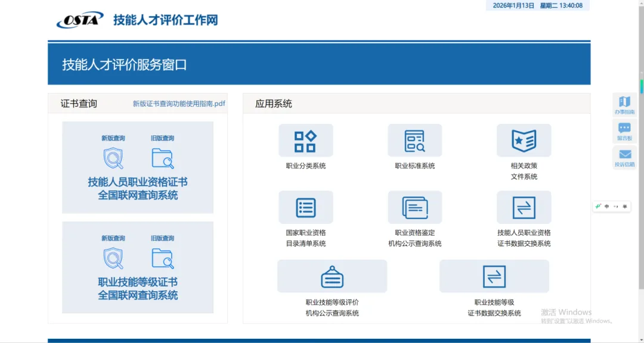
Task: Open the 职业标准系统 search-page icon
Action: point(415,141)
